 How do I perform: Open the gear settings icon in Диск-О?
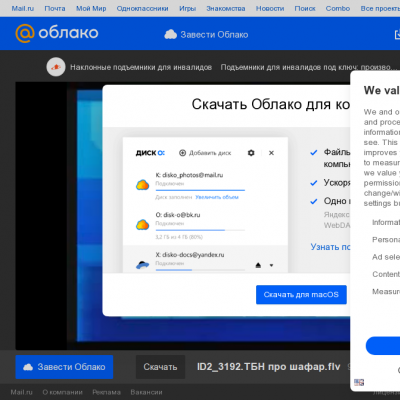tap(251, 153)
